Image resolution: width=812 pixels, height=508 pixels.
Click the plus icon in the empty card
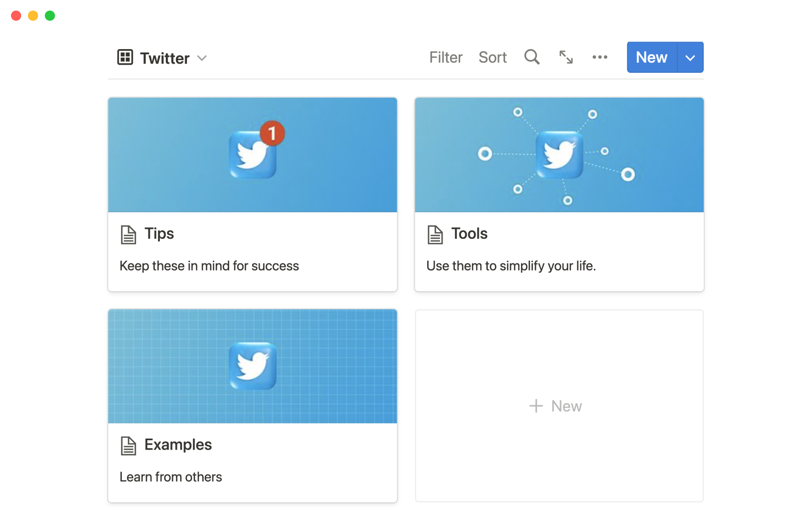tap(536, 406)
